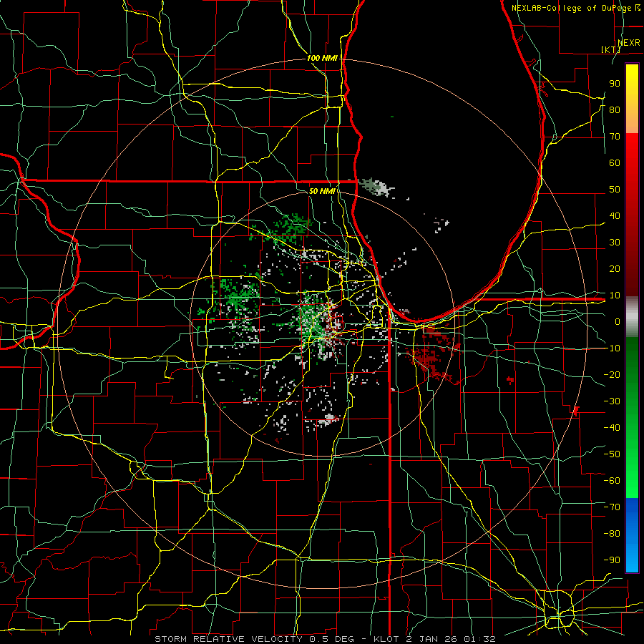Click the -70 value on velocity scale

612,507
